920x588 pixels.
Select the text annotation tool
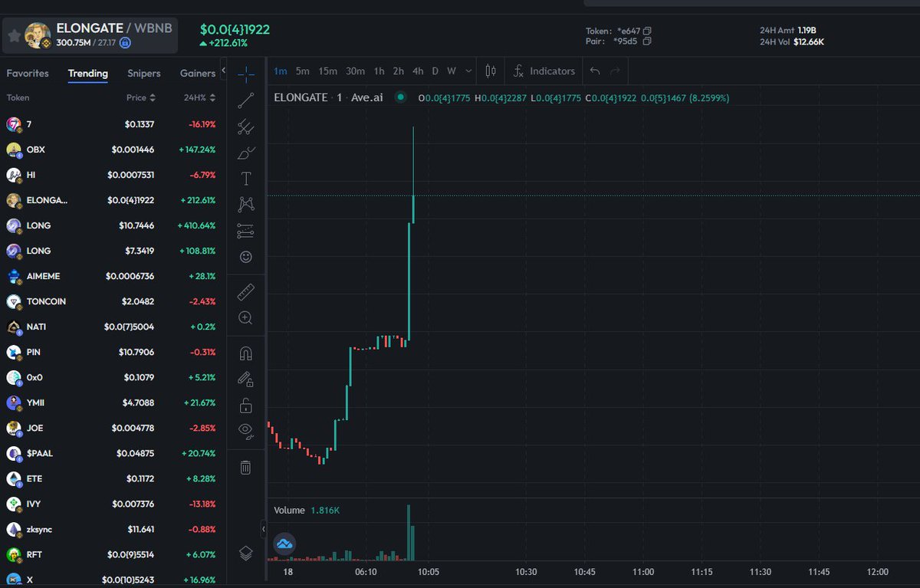click(x=246, y=179)
